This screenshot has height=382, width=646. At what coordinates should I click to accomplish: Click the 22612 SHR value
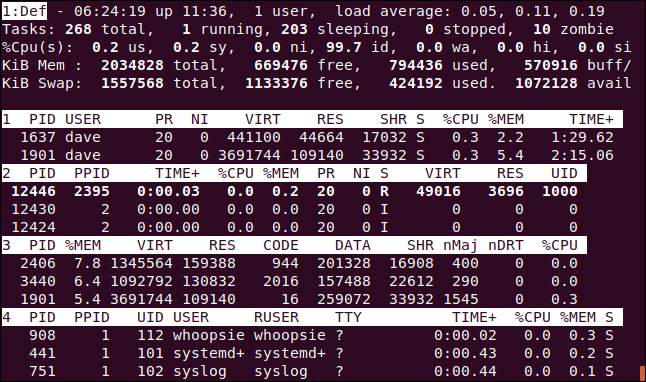tap(412, 281)
